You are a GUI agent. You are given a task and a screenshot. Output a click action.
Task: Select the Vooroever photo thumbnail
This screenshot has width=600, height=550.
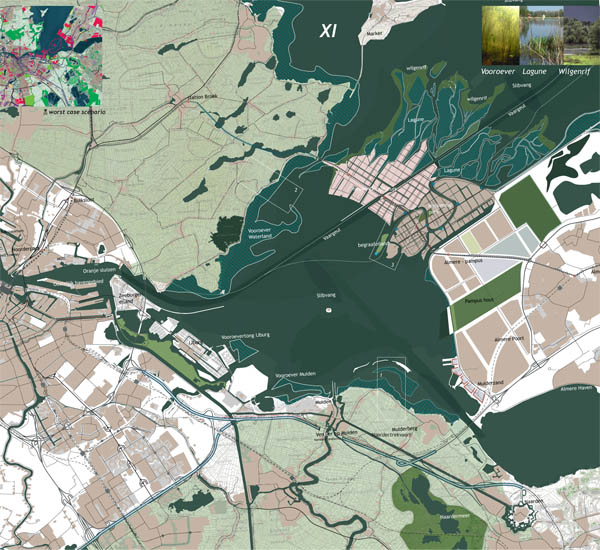pos(501,35)
